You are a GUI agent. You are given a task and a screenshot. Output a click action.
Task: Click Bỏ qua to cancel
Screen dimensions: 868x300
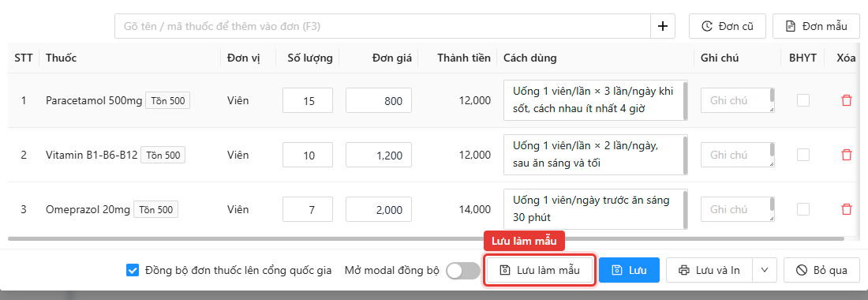tap(821, 270)
